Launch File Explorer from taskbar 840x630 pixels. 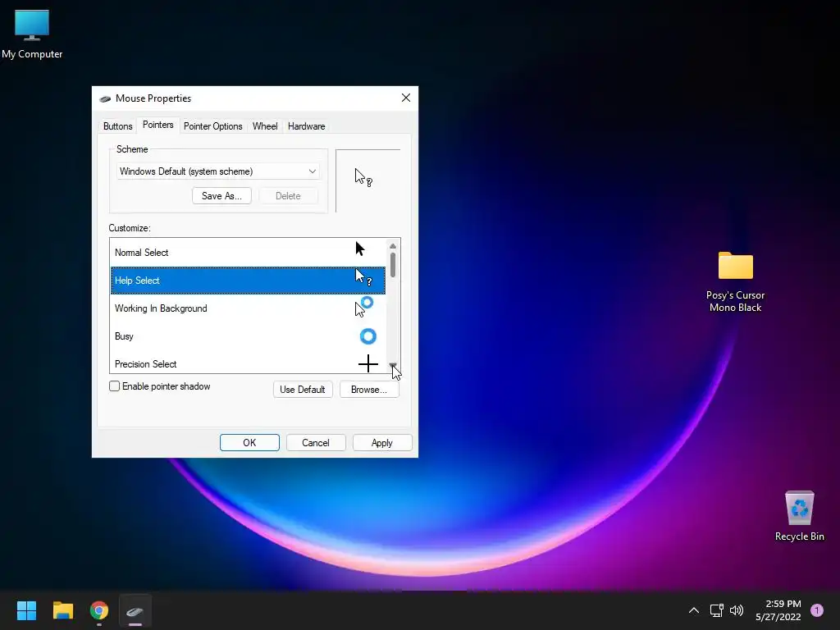[x=62, y=610]
